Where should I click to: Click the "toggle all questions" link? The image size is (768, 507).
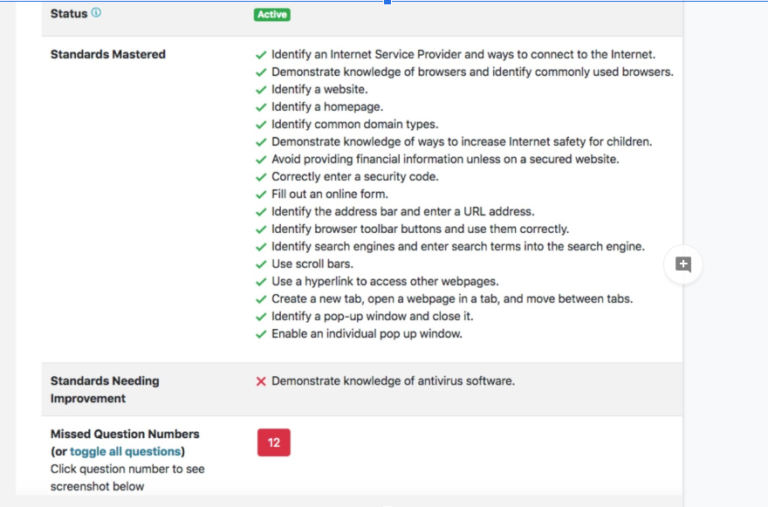124,452
